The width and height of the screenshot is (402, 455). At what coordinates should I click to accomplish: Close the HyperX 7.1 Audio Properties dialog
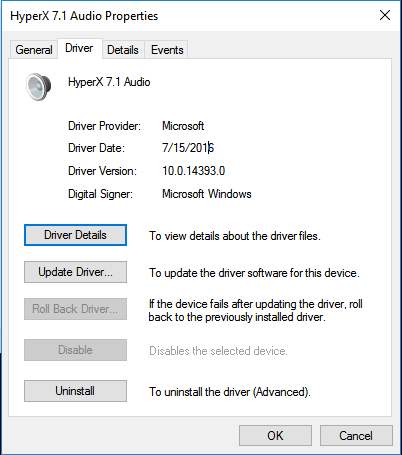tap(385, 15)
